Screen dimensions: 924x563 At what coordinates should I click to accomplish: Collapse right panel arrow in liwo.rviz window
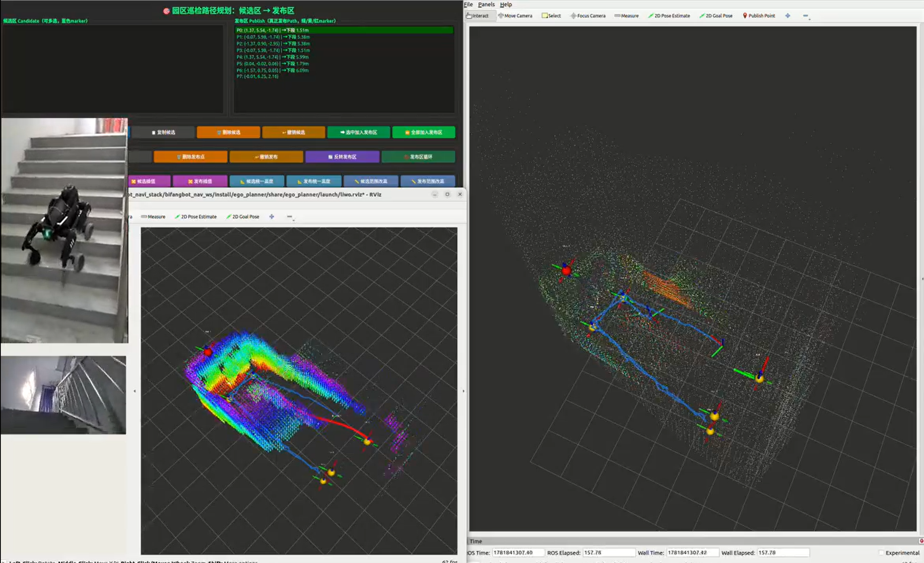463,391
